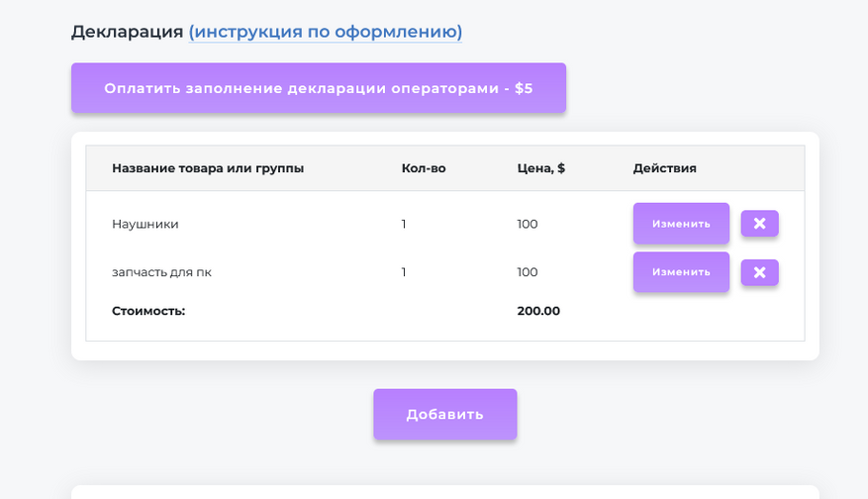868x499 pixels.
Task: Click the total value 200.00
Action: click(x=538, y=311)
